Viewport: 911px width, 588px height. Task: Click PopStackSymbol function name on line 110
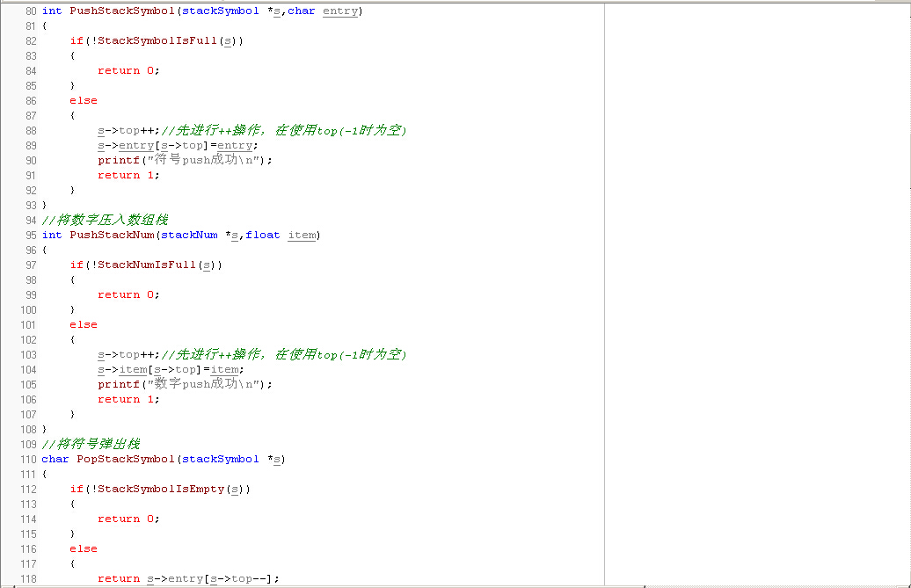click(x=126, y=459)
